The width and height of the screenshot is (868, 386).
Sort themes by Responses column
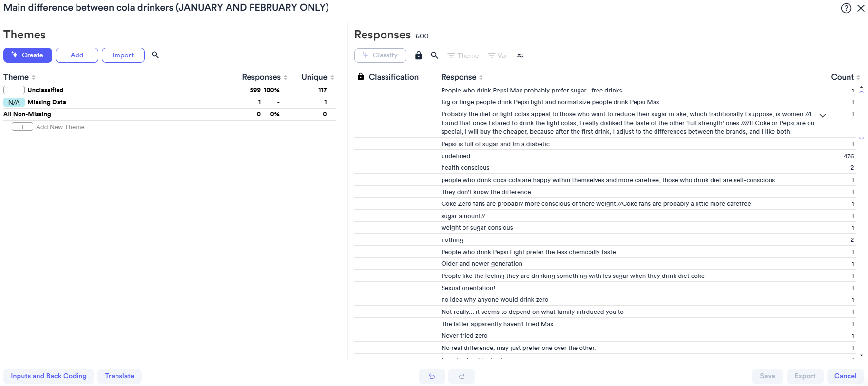[x=265, y=77]
